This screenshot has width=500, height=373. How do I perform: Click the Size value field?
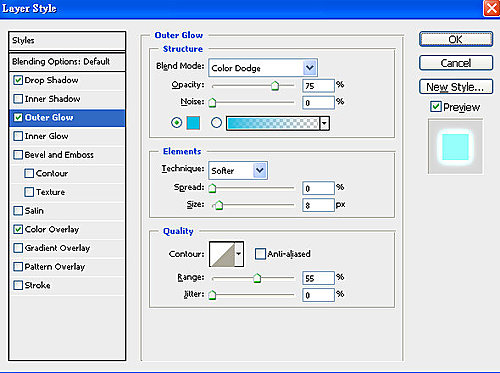(x=318, y=205)
